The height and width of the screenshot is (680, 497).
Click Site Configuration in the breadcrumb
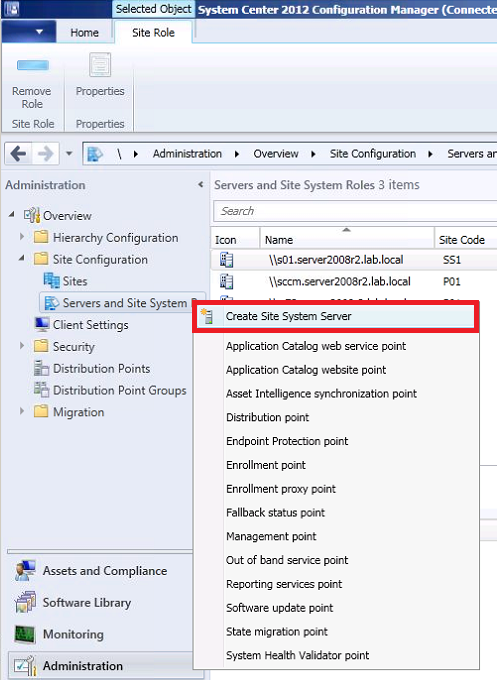373,154
